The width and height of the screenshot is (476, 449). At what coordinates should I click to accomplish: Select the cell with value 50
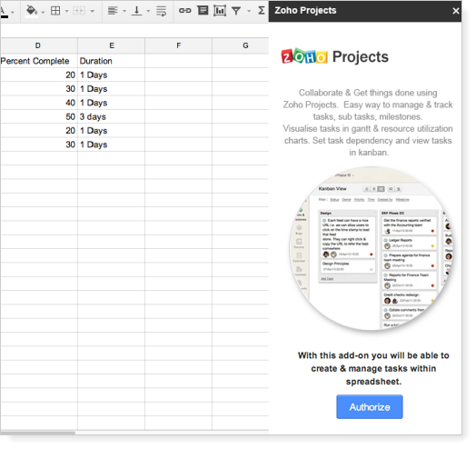(38, 116)
